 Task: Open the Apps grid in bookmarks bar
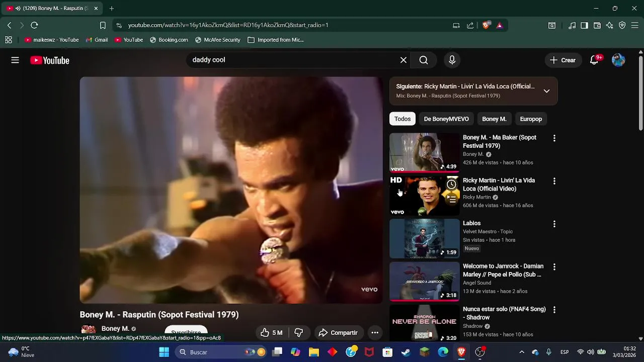coord(8,40)
